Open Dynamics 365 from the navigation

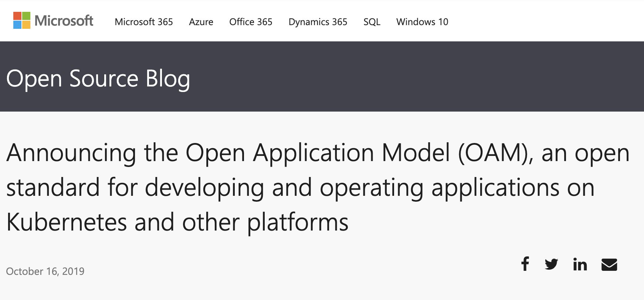pyautogui.click(x=318, y=22)
